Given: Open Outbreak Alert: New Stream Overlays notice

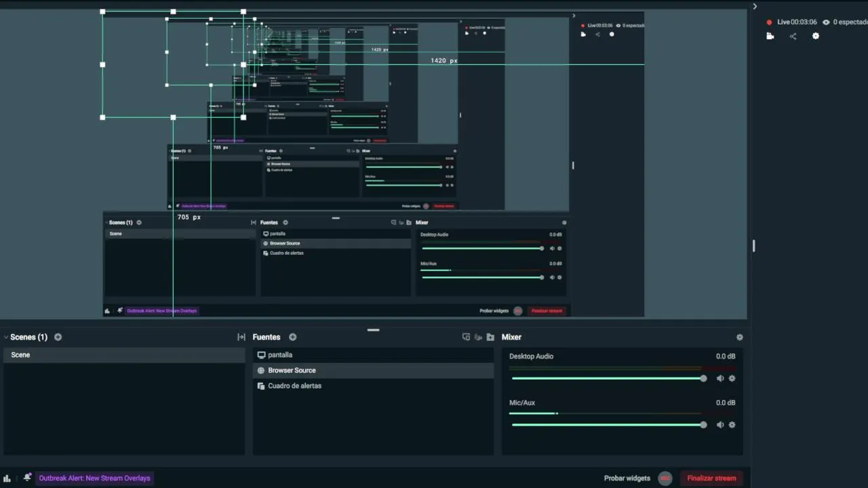Looking at the screenshot, I should [95, 478].
